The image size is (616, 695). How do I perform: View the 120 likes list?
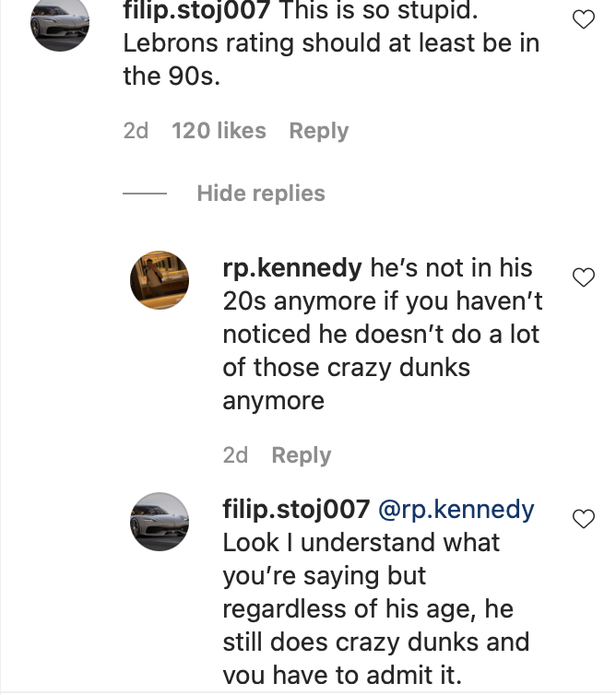[219, 131]
